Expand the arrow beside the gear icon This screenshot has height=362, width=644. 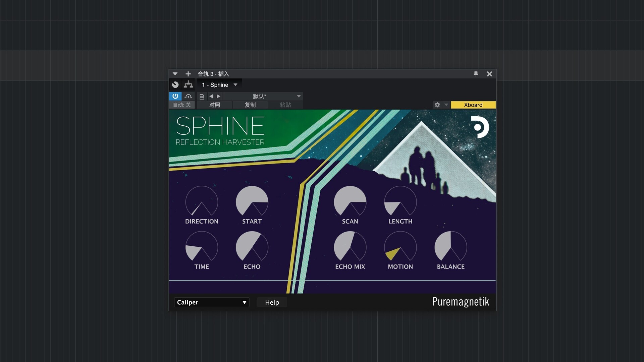click(x=446, y=105)
